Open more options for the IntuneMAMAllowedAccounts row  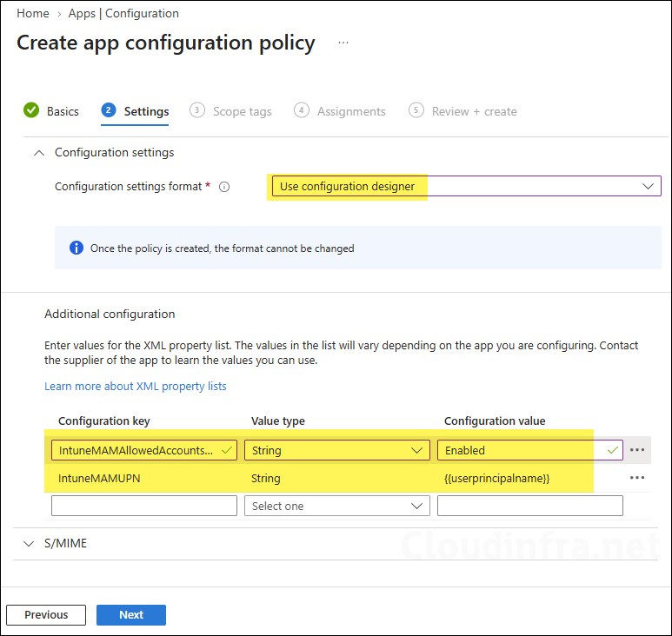click(x=637, y=450)
